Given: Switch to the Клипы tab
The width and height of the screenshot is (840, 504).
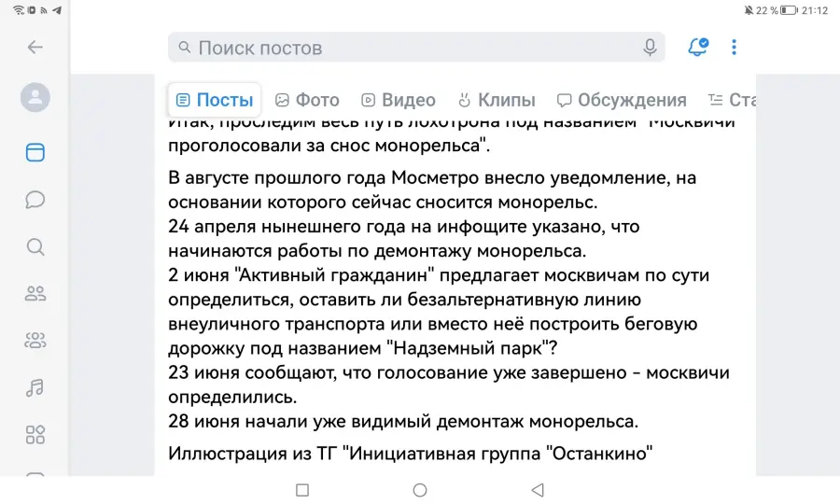Looking at the screenshot, I should [x=497, y=100].
